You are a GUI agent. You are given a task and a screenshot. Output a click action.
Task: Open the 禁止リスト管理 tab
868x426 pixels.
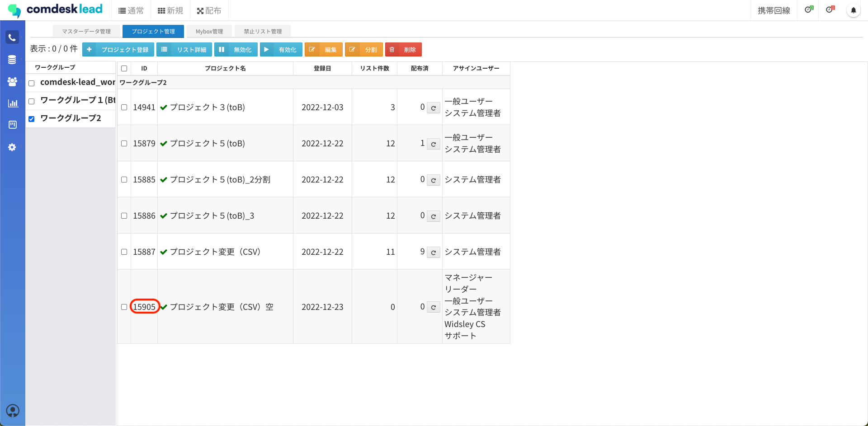click(x=263, y=32)
